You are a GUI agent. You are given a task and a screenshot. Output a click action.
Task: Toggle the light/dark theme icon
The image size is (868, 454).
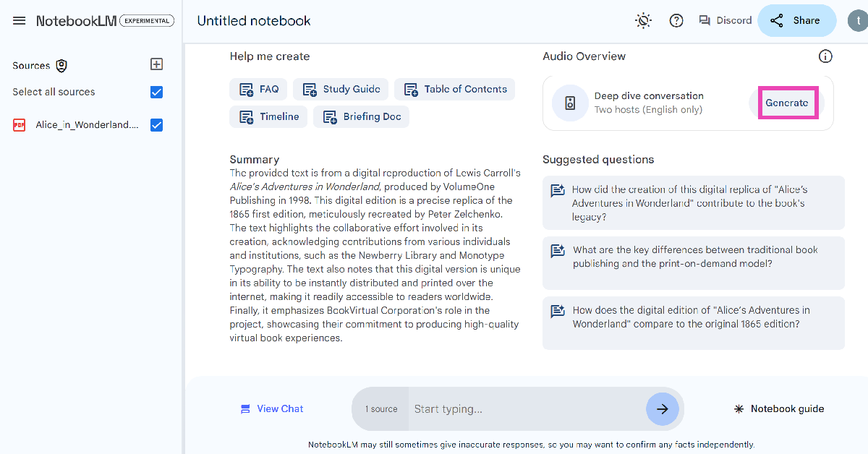[643, 20]
